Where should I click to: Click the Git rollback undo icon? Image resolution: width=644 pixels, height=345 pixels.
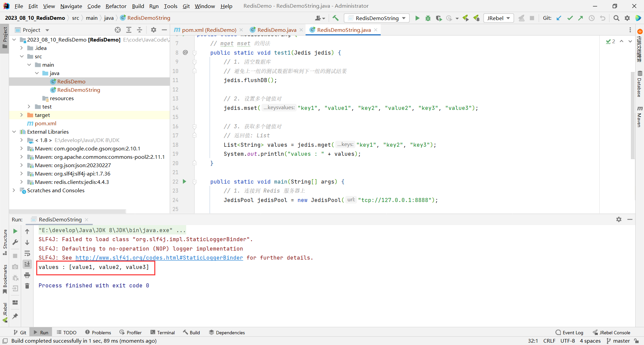(603, 18)
